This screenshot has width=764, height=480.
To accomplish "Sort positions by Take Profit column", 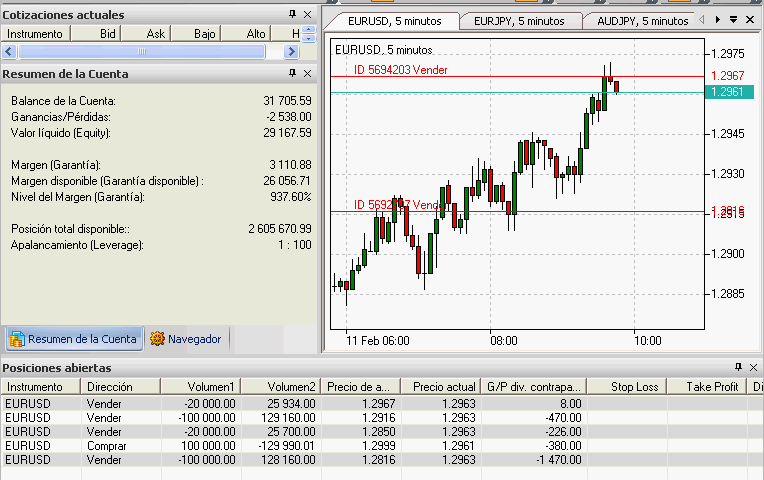I will pyautogui.click(x=707, y=387).
